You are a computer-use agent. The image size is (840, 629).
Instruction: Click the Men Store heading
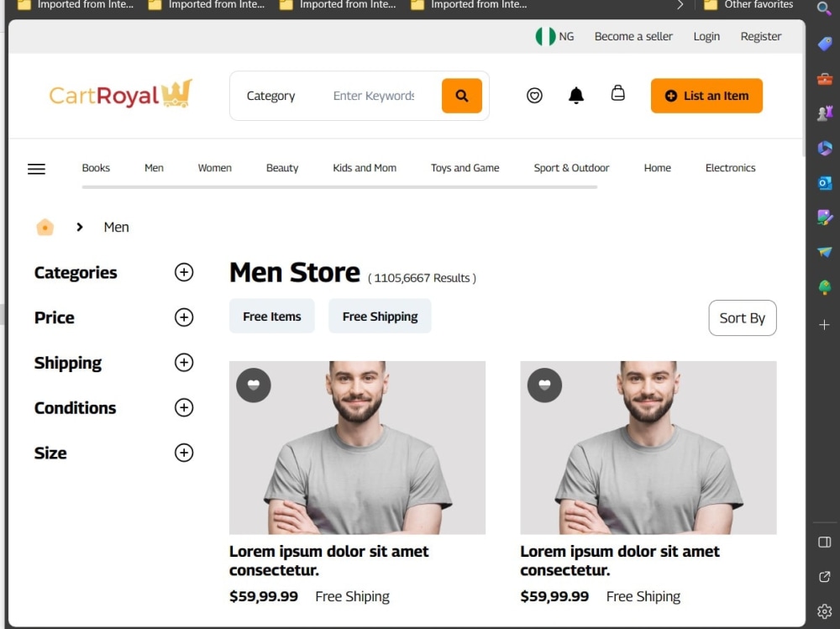295,272
